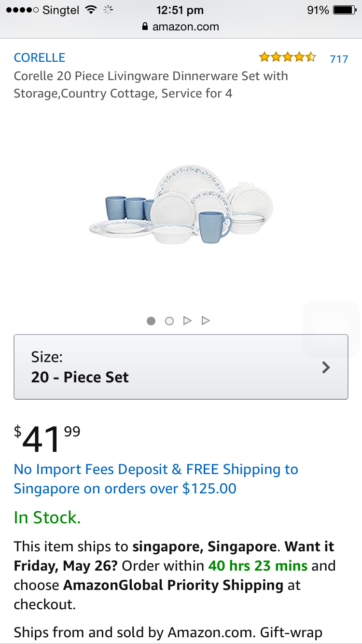Tap the padlock icon beside amazon.com

point(145,27)
